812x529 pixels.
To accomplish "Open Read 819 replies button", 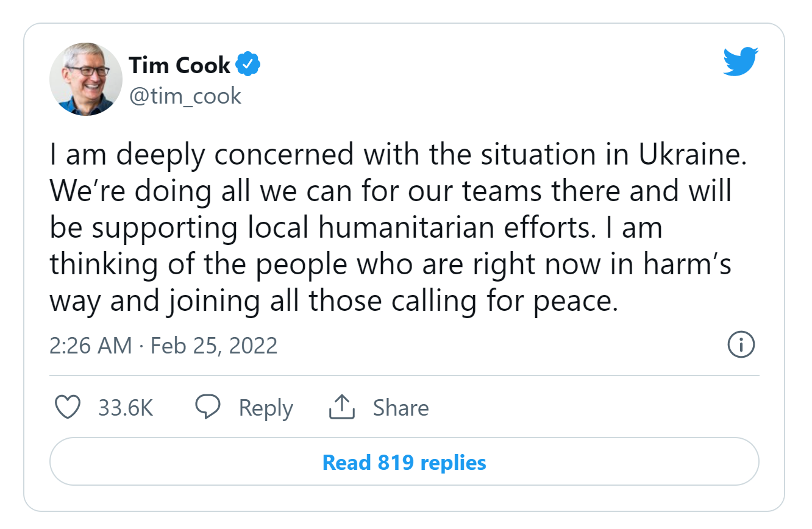I will click(404, 463).
